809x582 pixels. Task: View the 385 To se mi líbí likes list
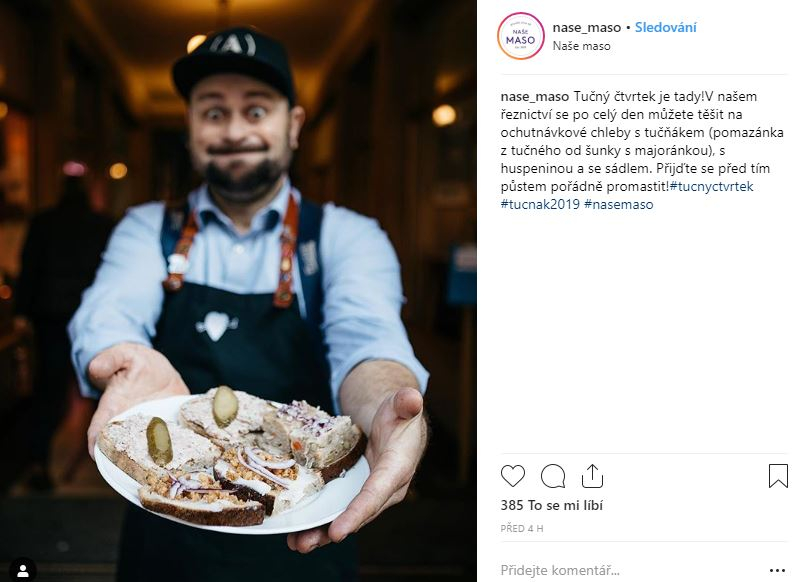coord(552,505)
